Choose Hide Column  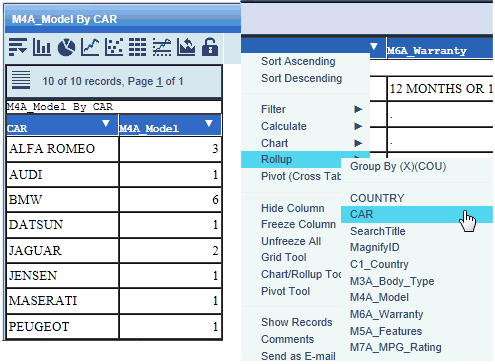point(293,208)
